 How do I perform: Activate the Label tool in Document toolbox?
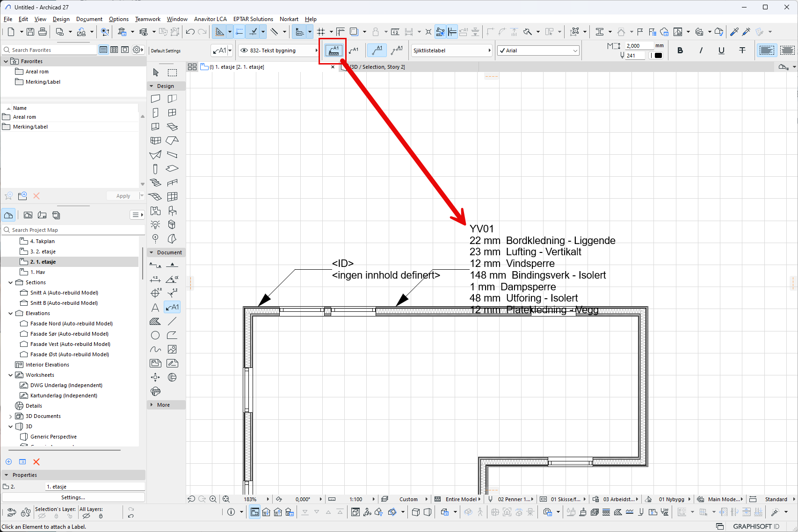point(172,307)
